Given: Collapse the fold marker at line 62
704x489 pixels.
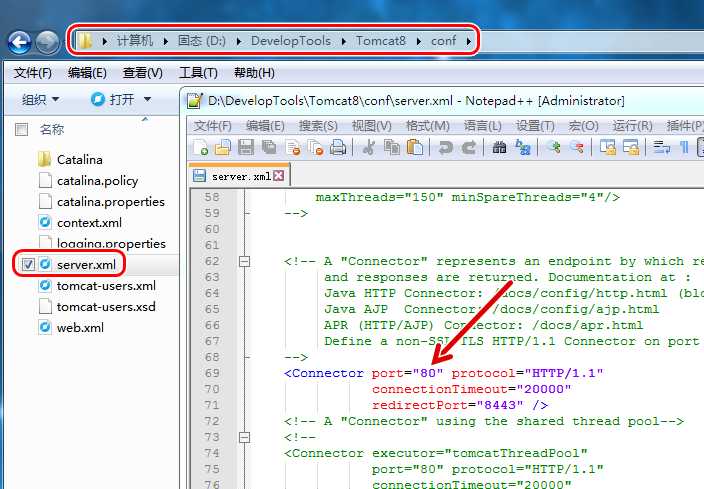Looking at the screenshot, I should [244, 261].
